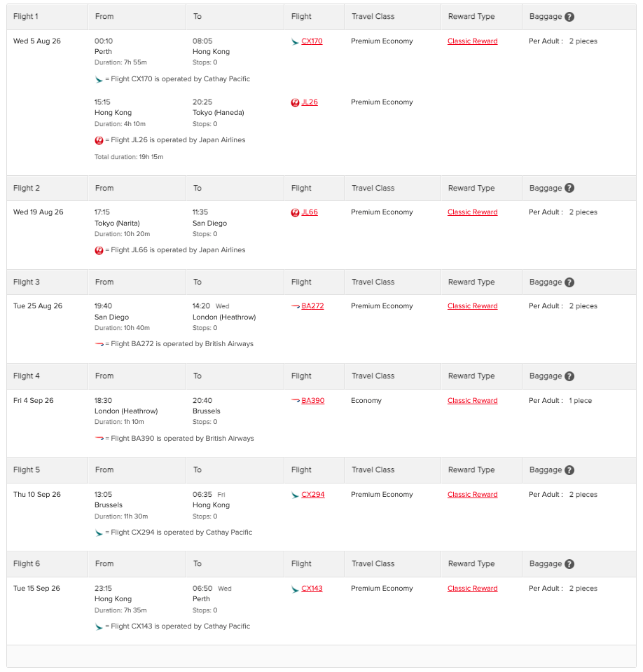View Classic Reward link on the Economy flight
Viewport: 643px width, 672px height.
pyautogui.click(x=472, y=400)
